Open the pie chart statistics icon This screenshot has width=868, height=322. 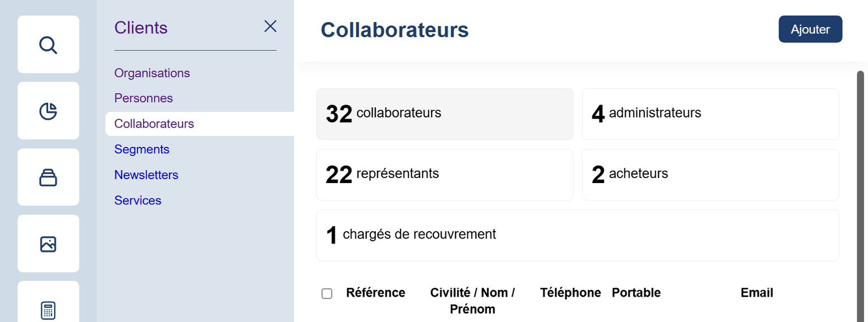tap(48, 111)
